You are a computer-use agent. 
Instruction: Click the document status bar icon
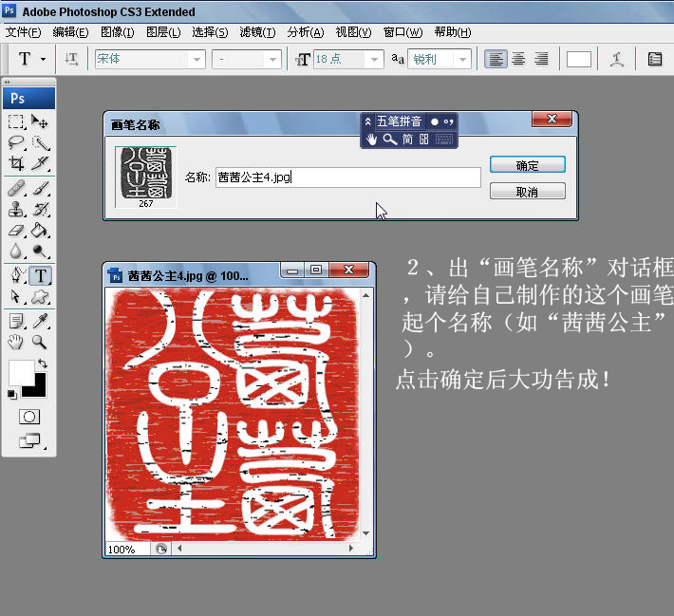click(161, 550)
